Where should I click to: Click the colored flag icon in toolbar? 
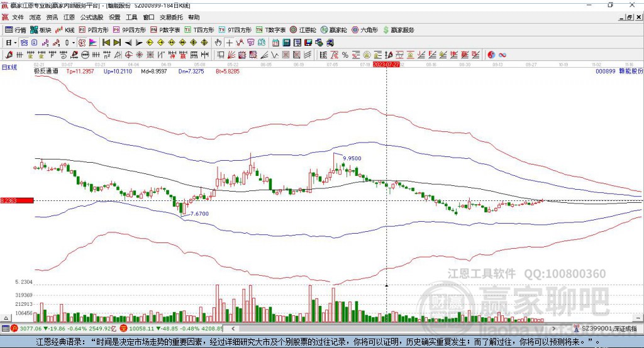pos(93,43)
